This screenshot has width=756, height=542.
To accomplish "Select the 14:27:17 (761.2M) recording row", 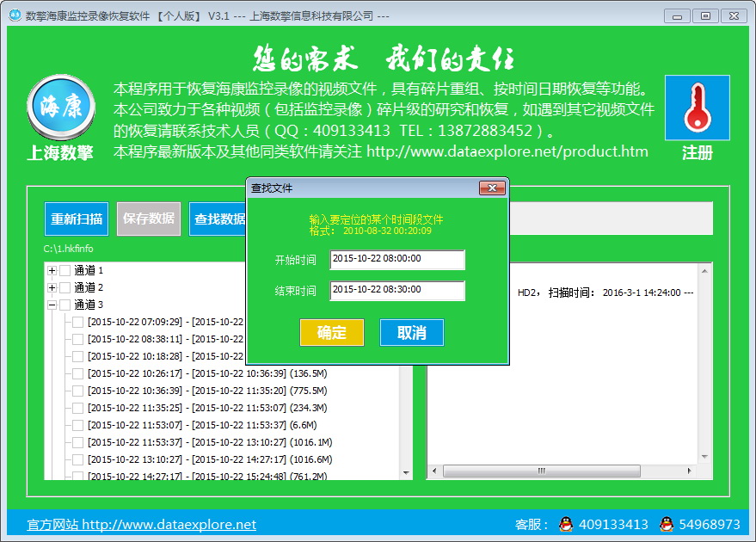I will pos(207,476).
